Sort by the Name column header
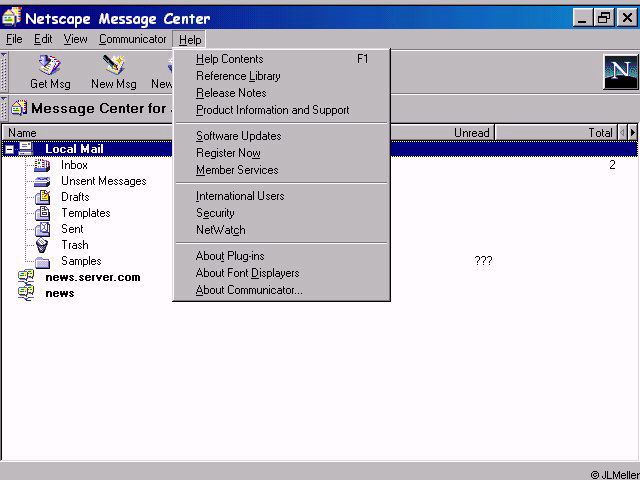The image size is (640, 480). point(88,133)
